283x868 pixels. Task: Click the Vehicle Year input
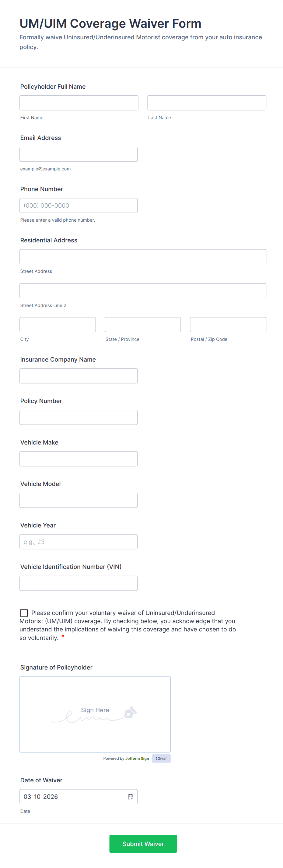pos(79,541)
